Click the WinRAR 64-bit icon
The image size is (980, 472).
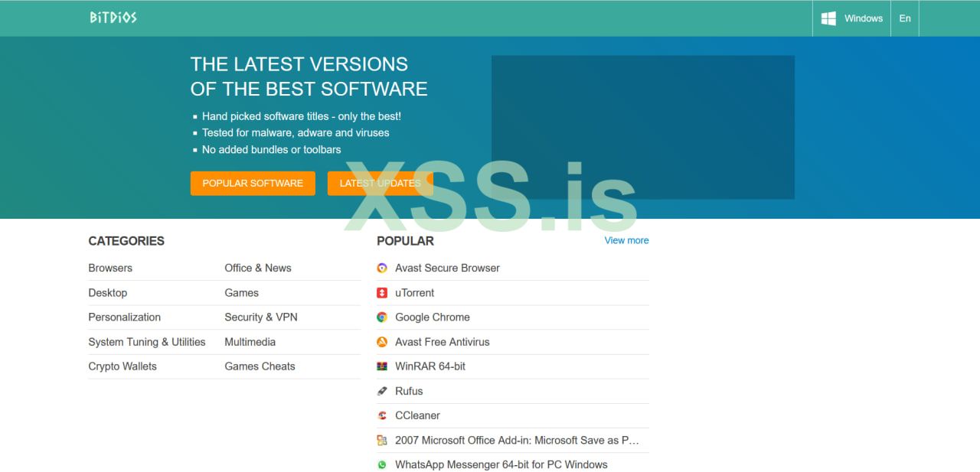pyautogui.click(x=382, y=366)
